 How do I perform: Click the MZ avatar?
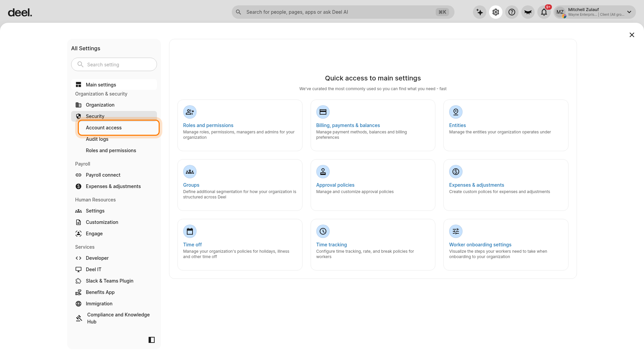pos(560,12)
